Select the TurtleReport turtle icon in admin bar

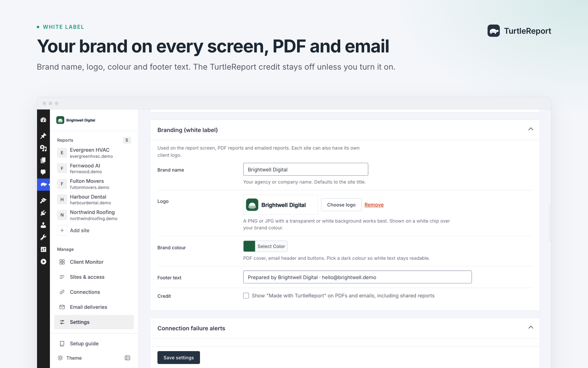click(x=43, y=185)
